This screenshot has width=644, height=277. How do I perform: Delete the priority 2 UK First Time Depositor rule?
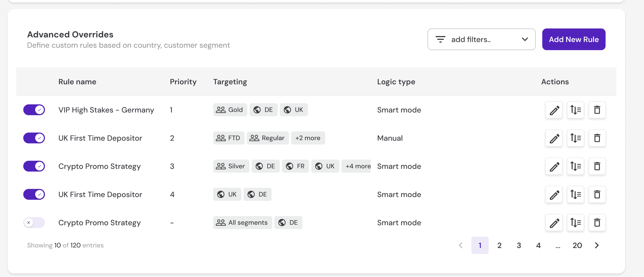(597, 138)
